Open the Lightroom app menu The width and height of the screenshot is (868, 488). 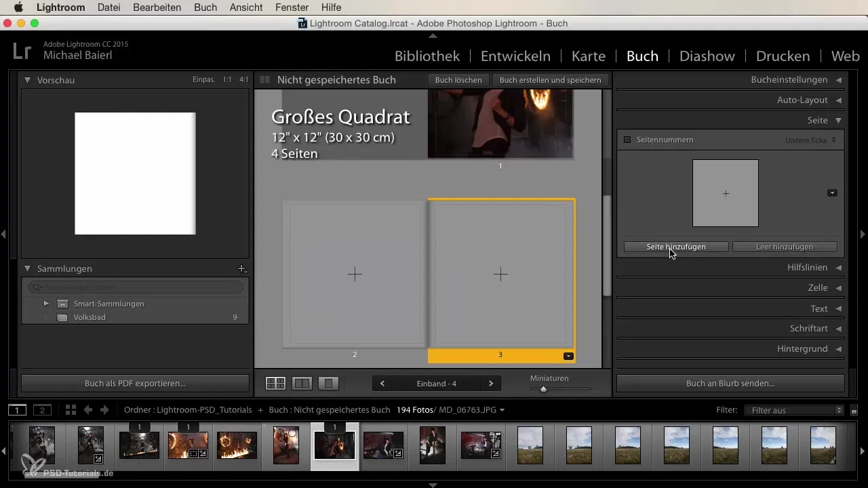pos(60,7)
